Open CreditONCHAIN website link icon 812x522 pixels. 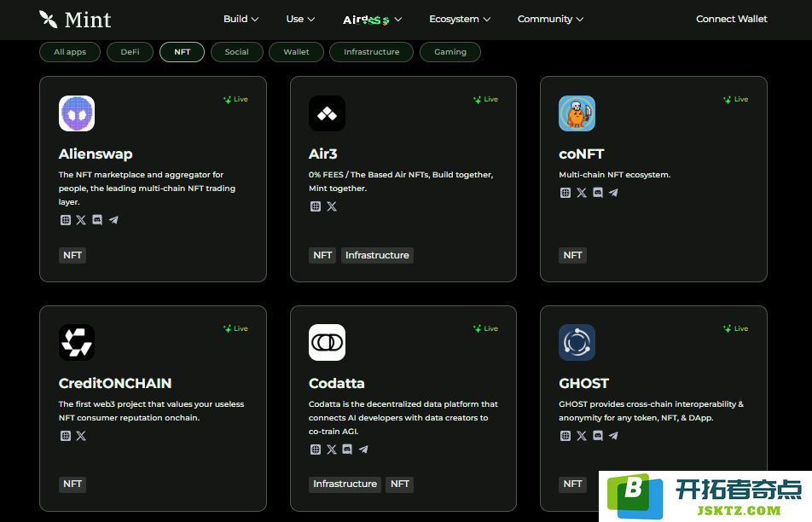coord(65,436)
